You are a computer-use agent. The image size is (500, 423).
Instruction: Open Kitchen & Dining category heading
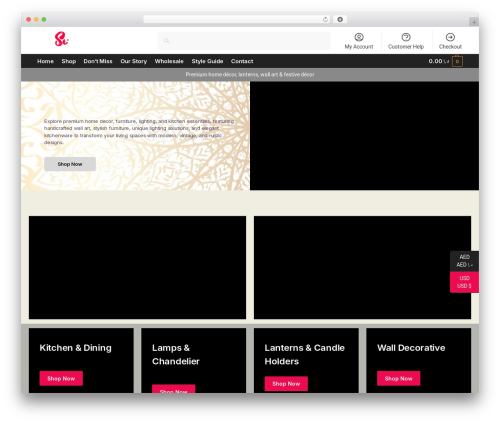coord(75,348)
